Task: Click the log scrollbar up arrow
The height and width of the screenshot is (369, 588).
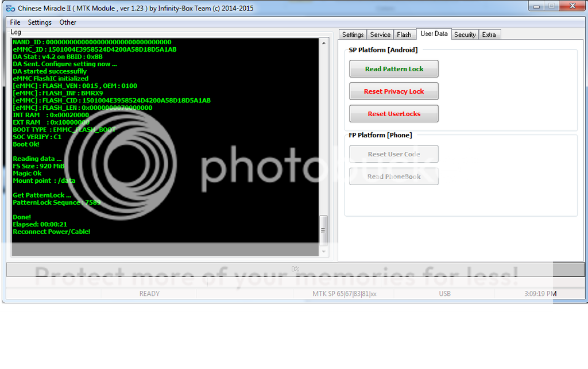Action: coord(324,44)
